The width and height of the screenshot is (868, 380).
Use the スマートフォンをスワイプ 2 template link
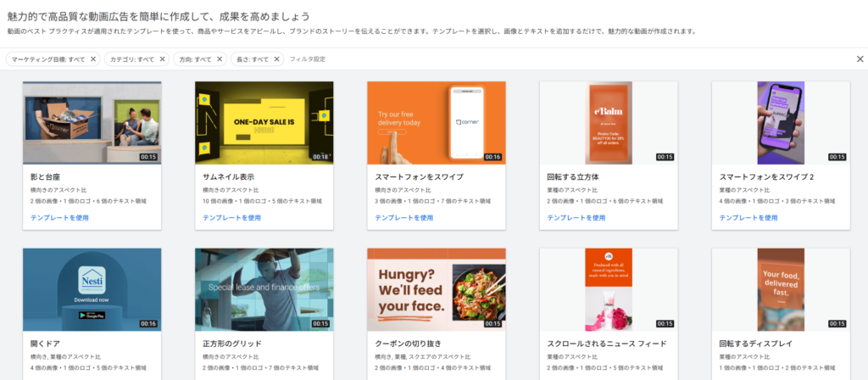[x=748, y=218]
